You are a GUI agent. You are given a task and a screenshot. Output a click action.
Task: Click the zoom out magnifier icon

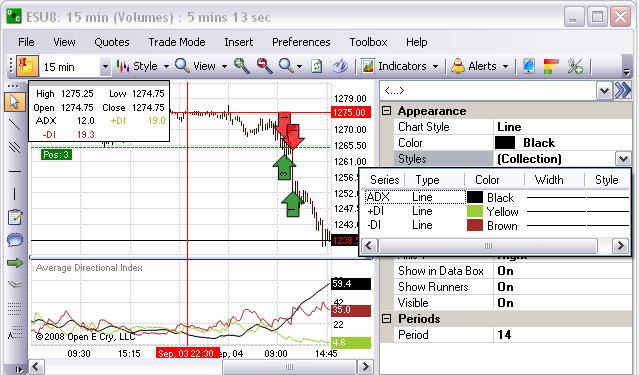click(264, 66)
